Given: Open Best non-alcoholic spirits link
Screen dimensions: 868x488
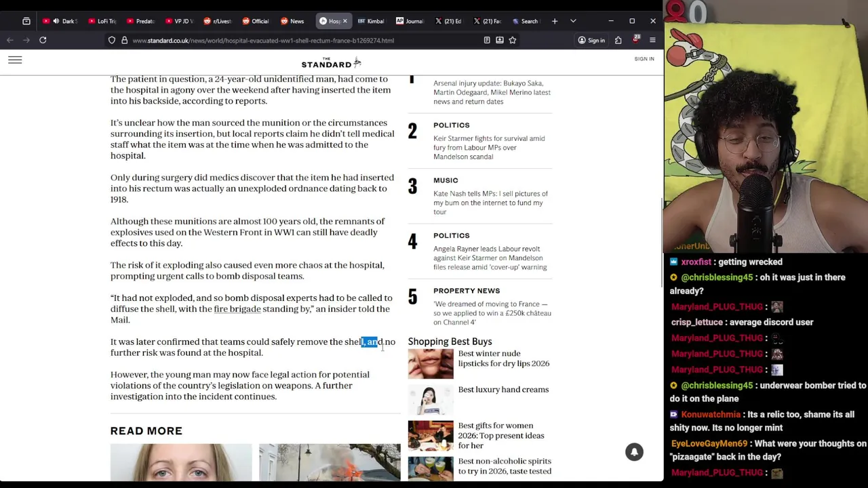Looking at the screenshot, I should (x=505, y=466).
